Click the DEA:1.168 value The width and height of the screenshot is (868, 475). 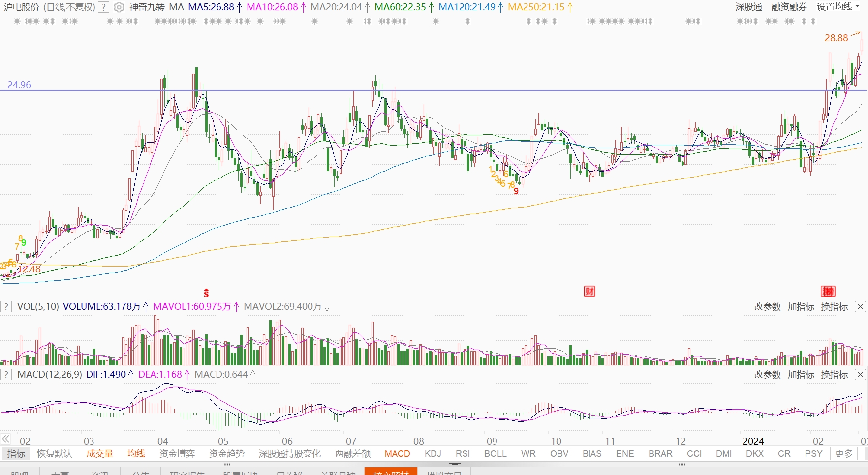tap(160, 375)
